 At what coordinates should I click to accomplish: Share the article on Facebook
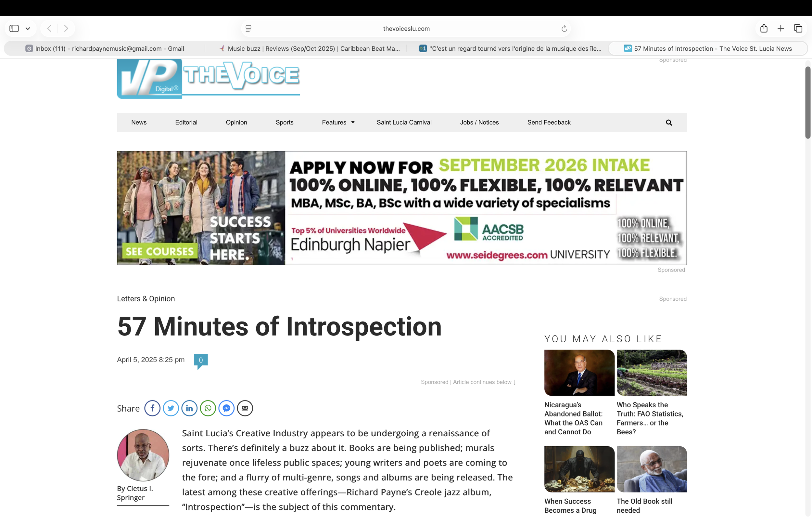[152, 408]
